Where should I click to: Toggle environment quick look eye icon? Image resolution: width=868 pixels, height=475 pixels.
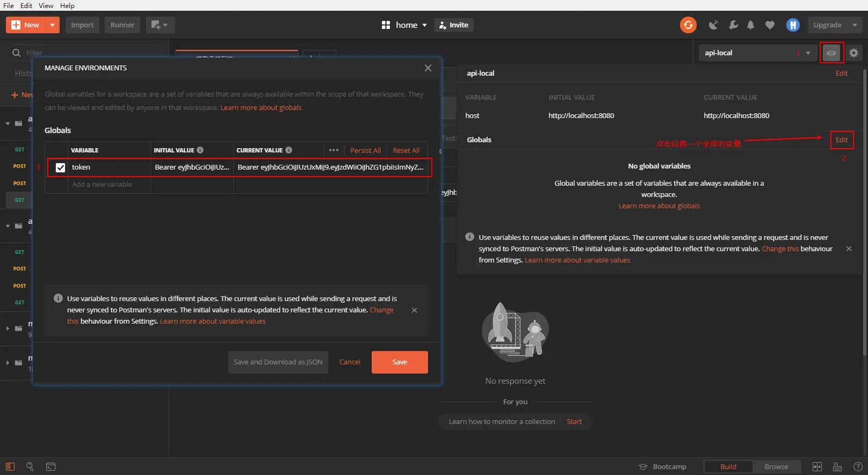pyautogui.click(x=831, y=53)
